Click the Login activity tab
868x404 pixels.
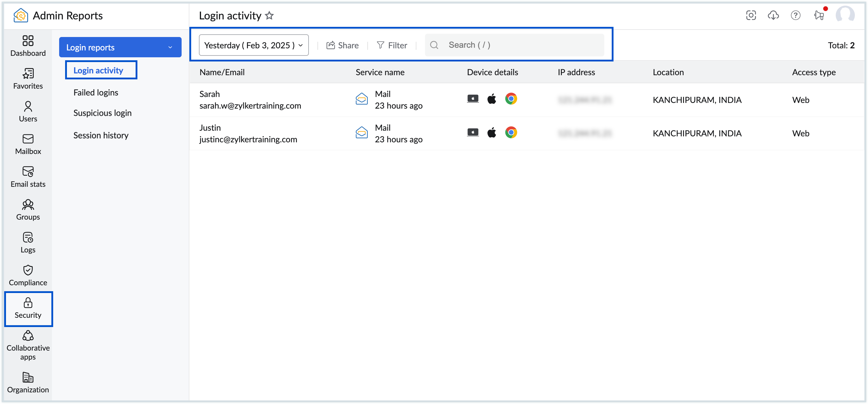(x=98, y=70)
